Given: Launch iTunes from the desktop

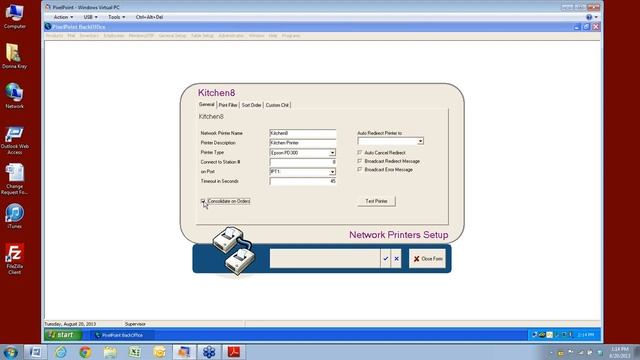Looking at the screenshot, I should coord(14,216).
